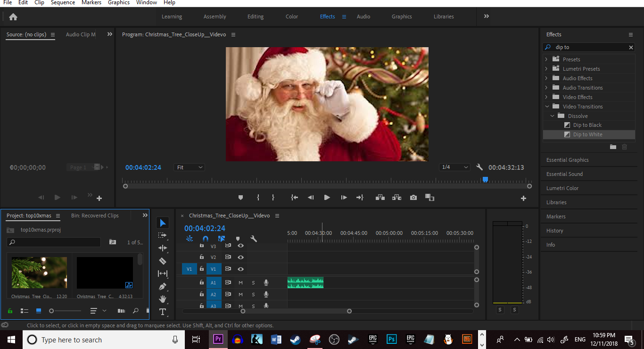Viewport: 644px width, 349px height.
Task: Select the Razor tool
Action: (x=163, y=261)
